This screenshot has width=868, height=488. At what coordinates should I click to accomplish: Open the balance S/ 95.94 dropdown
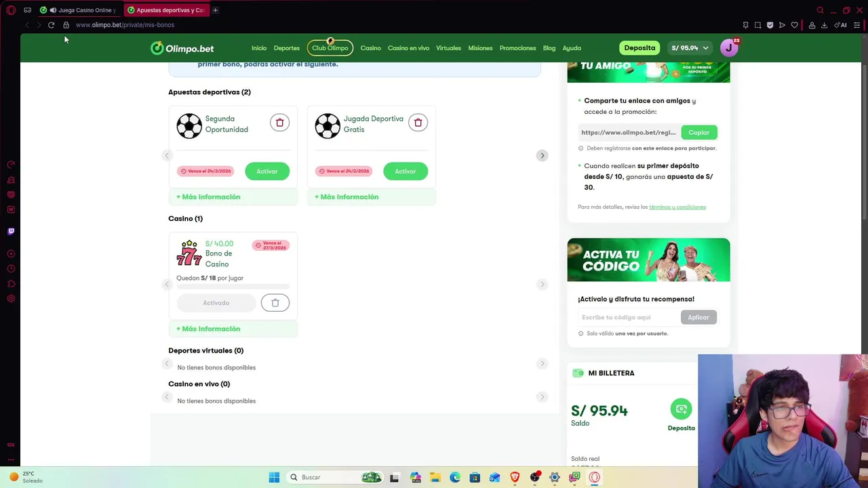point(690,48)
